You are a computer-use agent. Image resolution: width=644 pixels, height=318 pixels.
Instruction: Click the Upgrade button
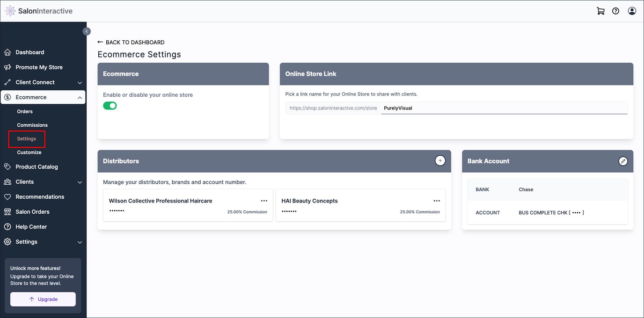pyautogui.click(x=43, y=299)
